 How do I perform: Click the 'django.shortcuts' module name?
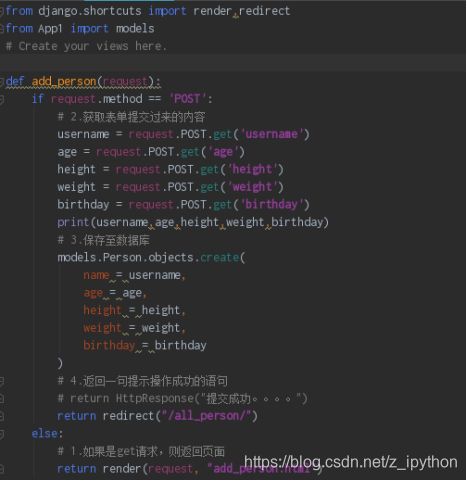click(90, 11)
